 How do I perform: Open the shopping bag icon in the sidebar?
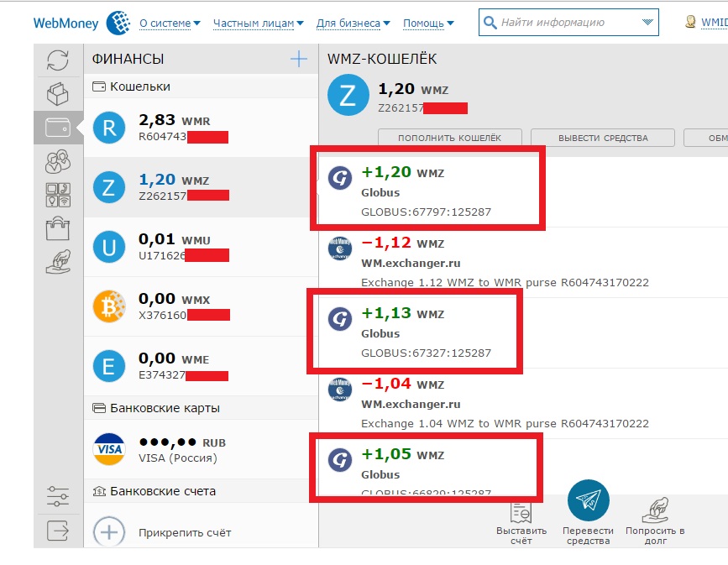pos(58,228)
